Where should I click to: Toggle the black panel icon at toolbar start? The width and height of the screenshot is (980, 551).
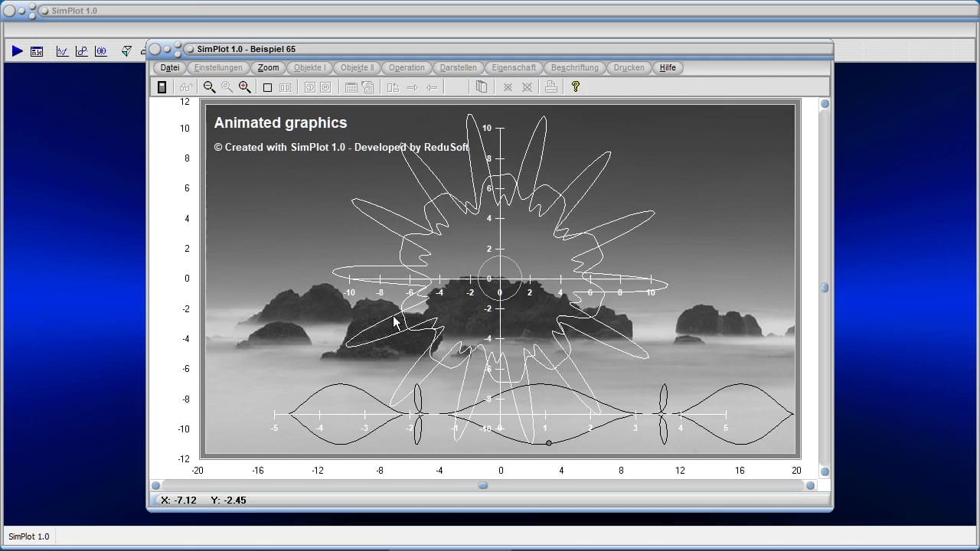click(162, 87)
